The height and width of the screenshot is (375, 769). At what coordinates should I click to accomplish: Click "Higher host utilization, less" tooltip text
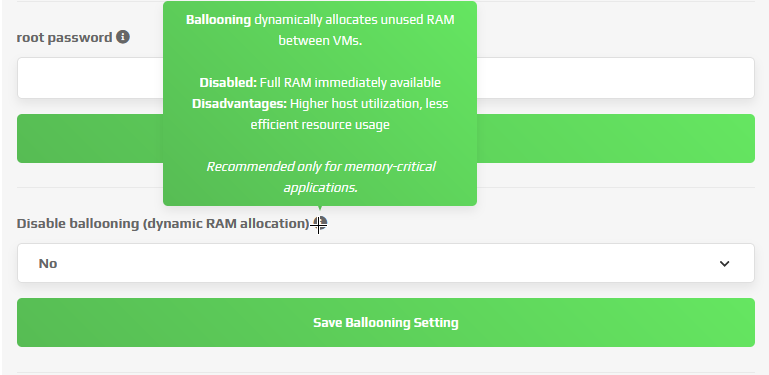click(x=369, y=104)
